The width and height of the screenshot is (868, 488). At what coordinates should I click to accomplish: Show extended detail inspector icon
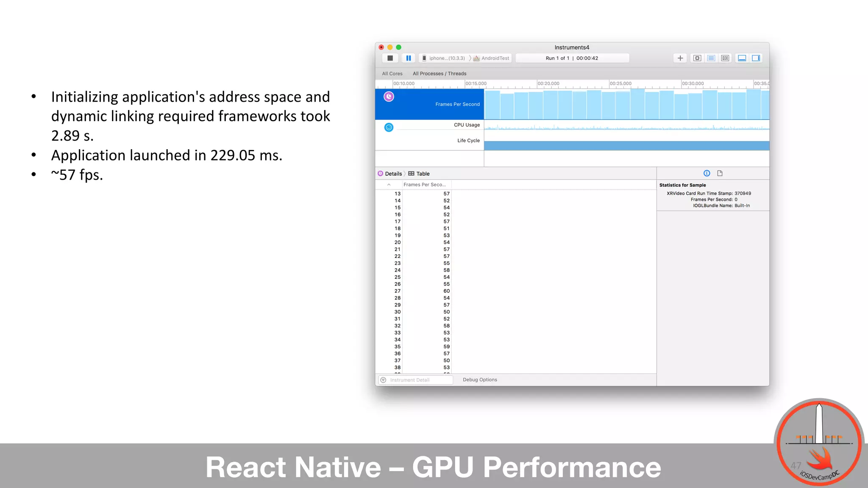707,173
